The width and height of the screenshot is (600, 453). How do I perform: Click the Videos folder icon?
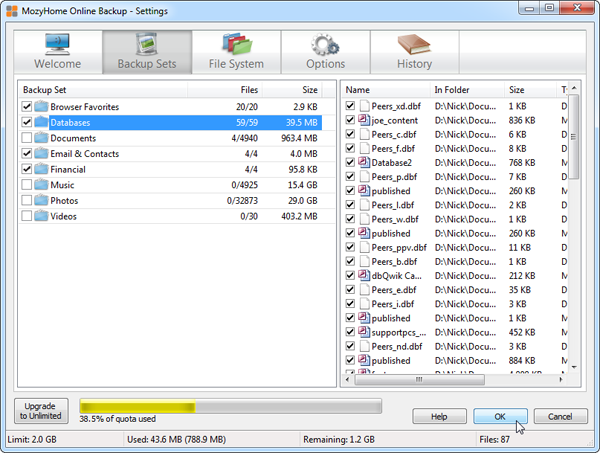(41, 216)
